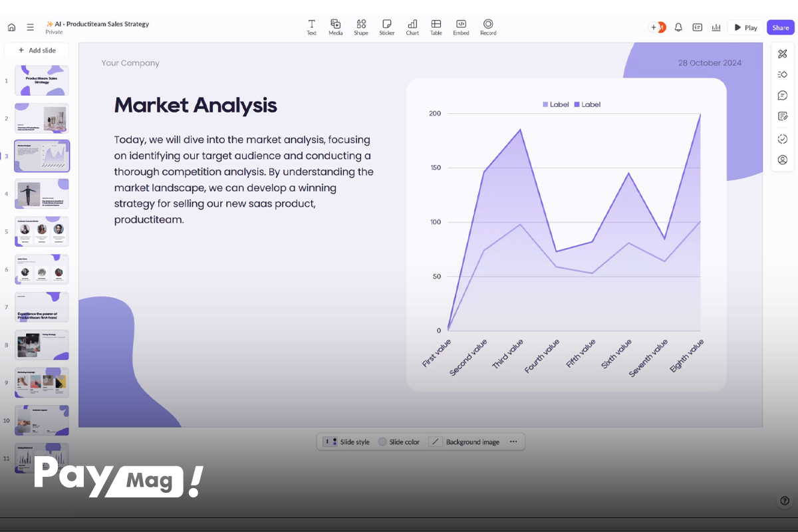The height and width of the screenshot is (532, 798).
Task: Click the 'Eighth value' axis label
Action: coord(687,356)
